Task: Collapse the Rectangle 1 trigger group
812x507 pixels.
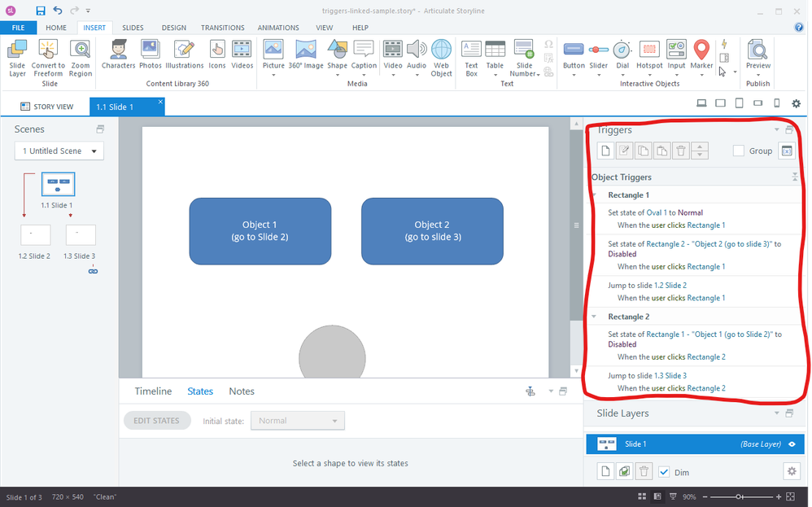Action: pyautogui.click(x=596, y=195)
